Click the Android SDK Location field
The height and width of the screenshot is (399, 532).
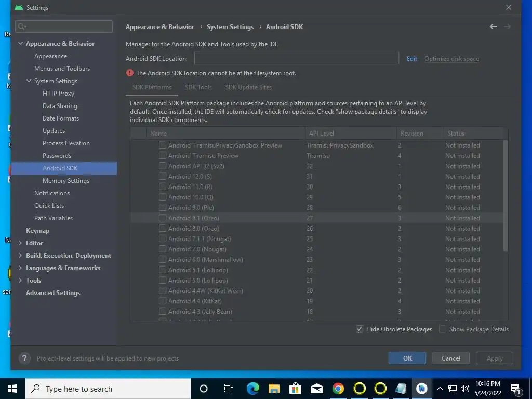(296, 58)
